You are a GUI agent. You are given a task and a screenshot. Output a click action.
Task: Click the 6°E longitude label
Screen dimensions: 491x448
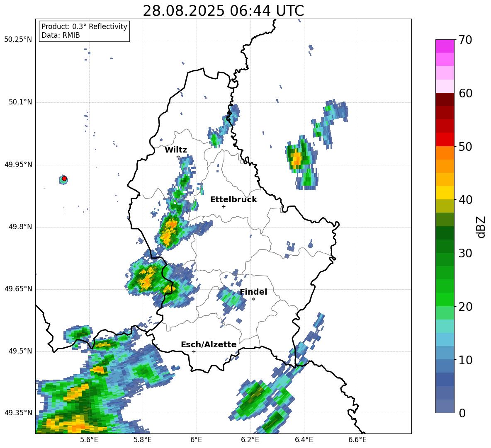(196, 440)
